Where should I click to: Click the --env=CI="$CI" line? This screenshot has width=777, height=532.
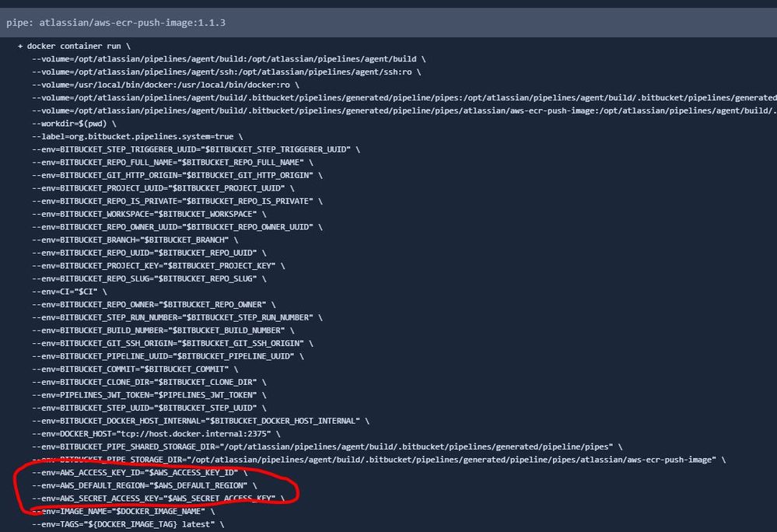69,292
